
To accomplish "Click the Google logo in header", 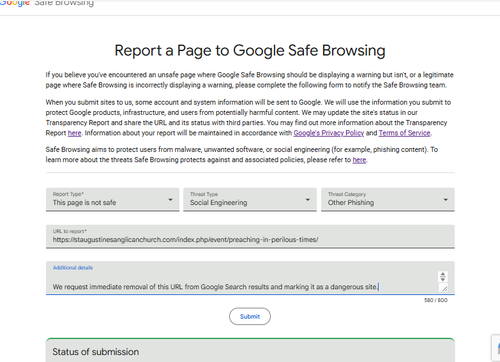I will tap(15, 3).
